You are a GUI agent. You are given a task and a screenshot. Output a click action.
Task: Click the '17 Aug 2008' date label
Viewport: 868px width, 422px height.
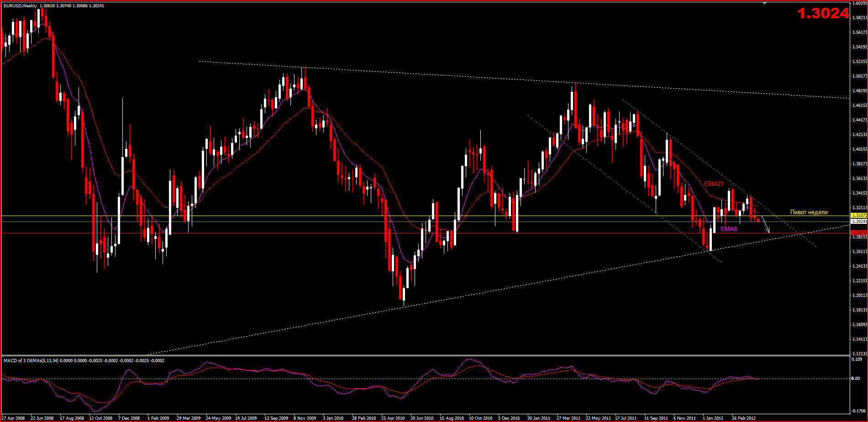click(72, 418)
